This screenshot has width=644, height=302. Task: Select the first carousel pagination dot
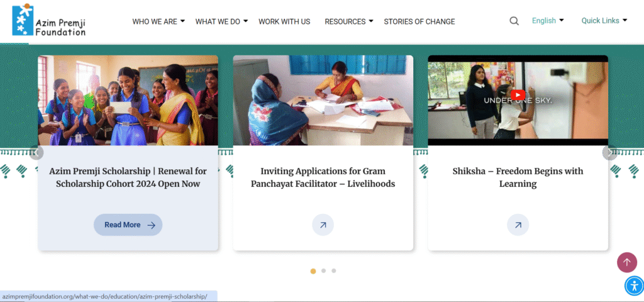coord(313,271)
